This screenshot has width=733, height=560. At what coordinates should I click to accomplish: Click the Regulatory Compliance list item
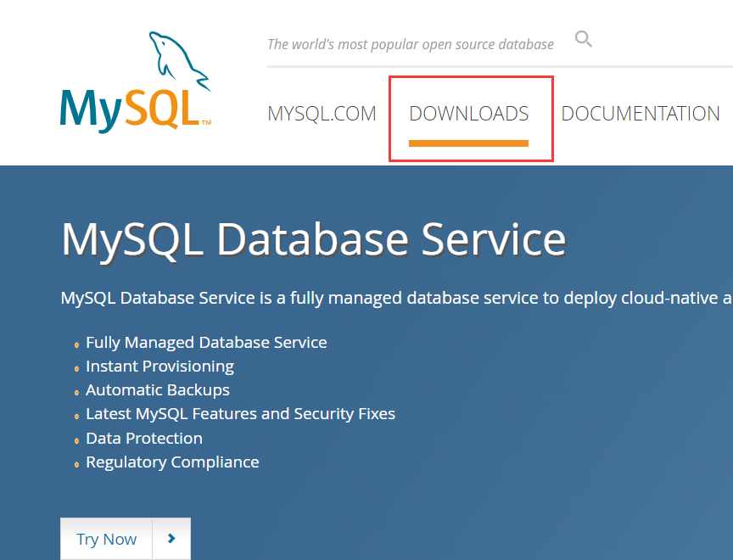(x=172, y=462)
